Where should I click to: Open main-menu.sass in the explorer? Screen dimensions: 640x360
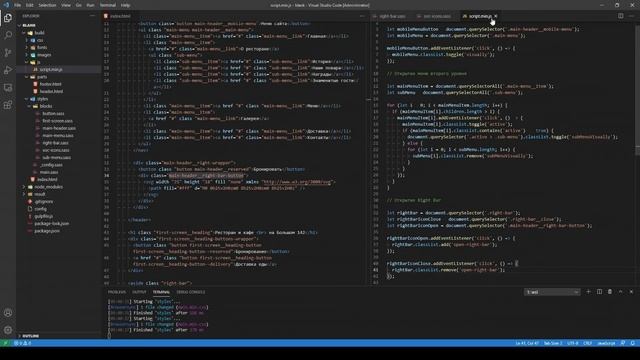[x=58, y=136]
